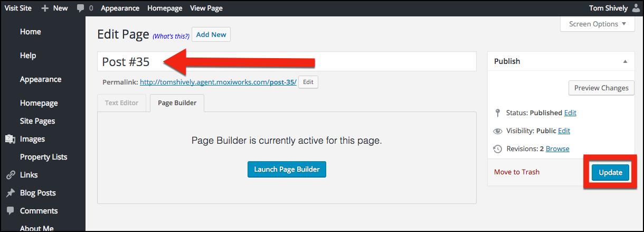Edit the Visibility setting link
The image size is (644, 232).
[564, 131]
